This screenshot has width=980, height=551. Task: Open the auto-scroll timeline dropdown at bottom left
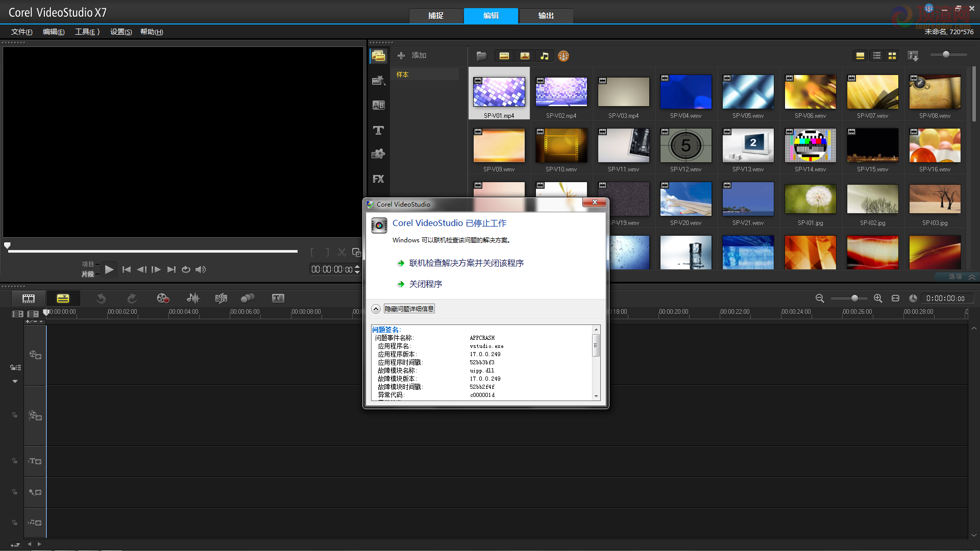[x=15, y=544]
